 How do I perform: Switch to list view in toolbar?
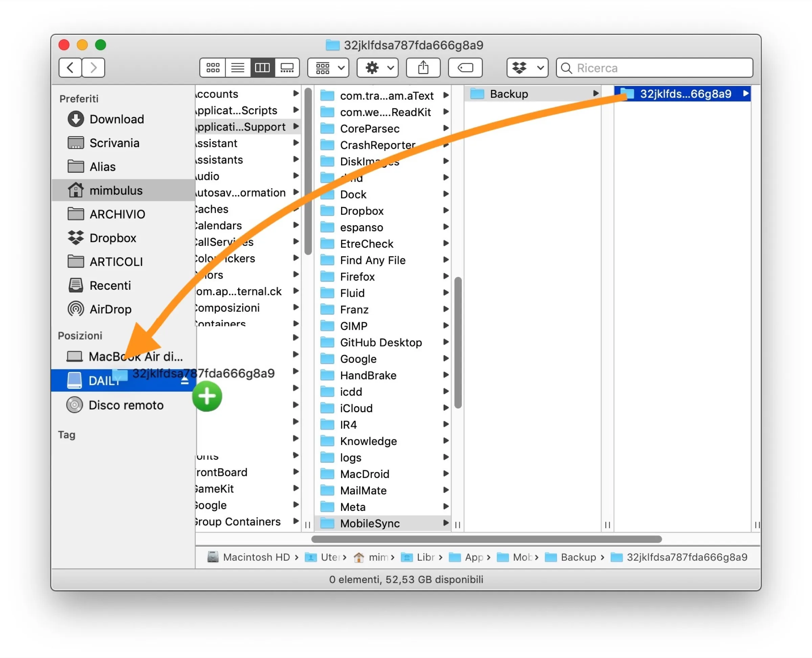[238, 68]
